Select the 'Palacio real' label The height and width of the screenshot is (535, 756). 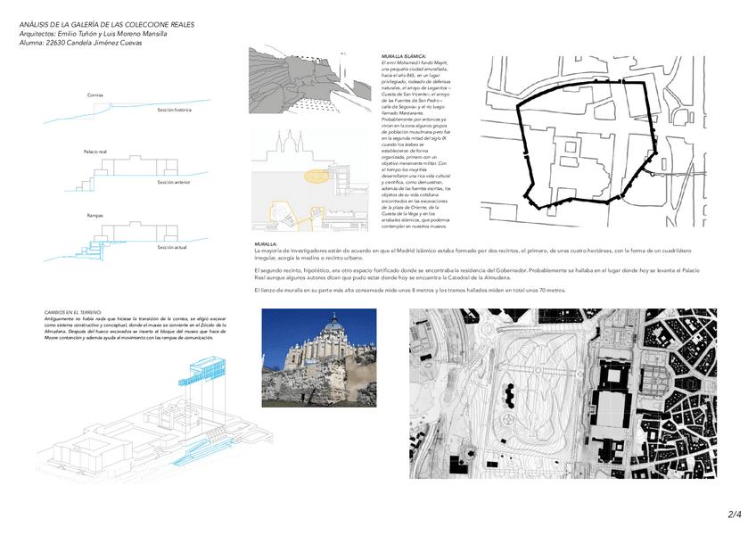pos(95,153)
